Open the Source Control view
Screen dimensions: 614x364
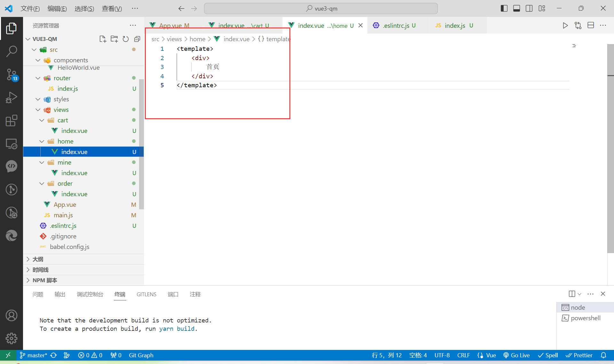tap(12, 74)
